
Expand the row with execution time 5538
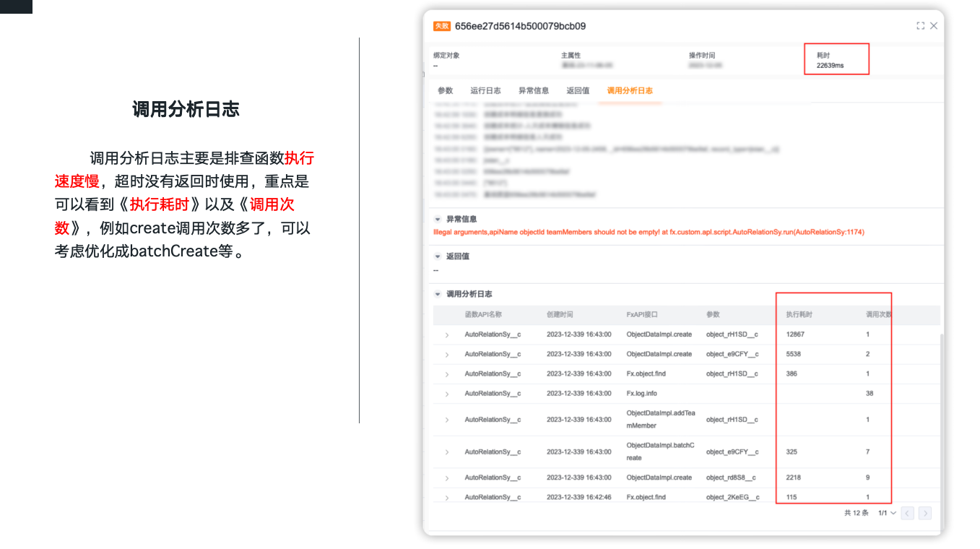[447, 355]
